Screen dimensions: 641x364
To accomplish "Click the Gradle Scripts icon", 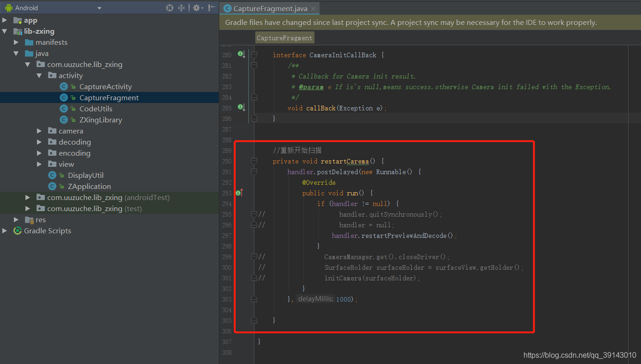I will (x=18, y=231).
